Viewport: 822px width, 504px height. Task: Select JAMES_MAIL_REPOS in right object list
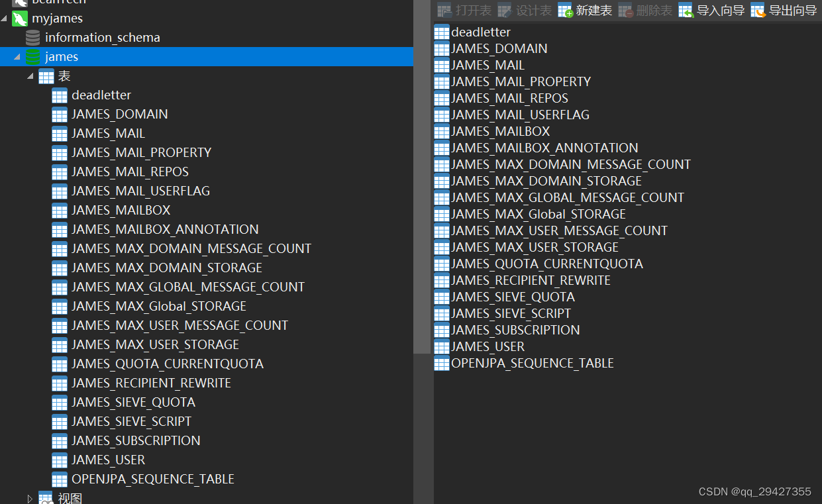click(x=510, y=98)
